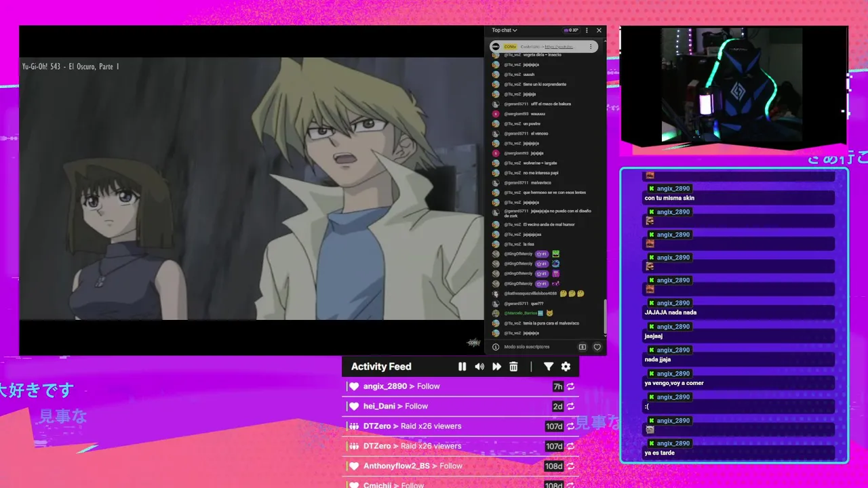Click the CONtv channel badge in pinned message
Image resolution: width=868 pixels, height=488 pixels.
coord(510,47)
